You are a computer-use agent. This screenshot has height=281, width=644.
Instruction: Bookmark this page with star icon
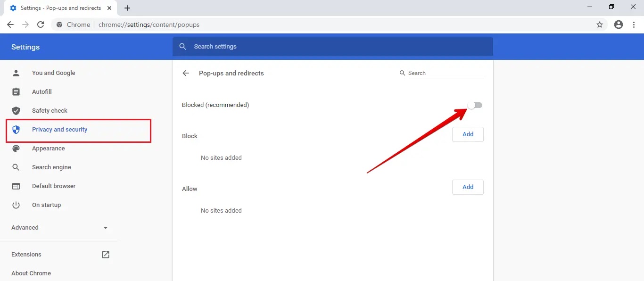(x=600, y=25)
